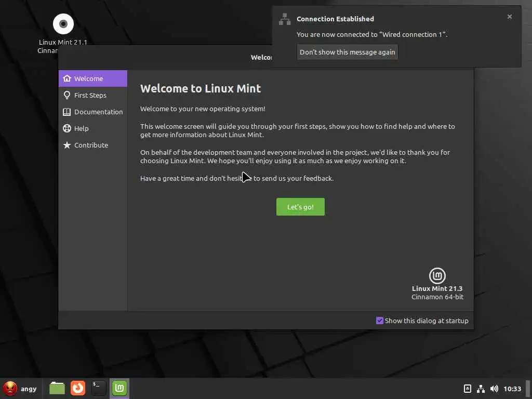The width and height of the screenshot is (532, 399).
Task: Click the Let's go! button
Action: pos(300,207)
